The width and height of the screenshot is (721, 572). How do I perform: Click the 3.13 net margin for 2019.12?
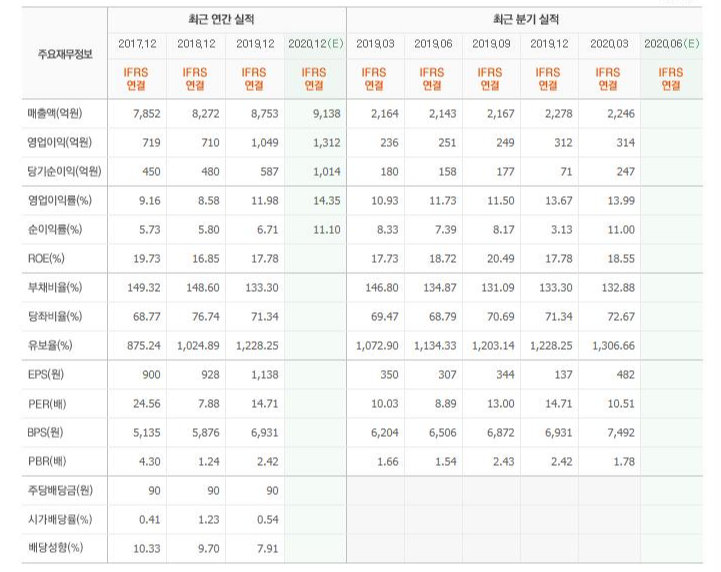pos(561,229)
